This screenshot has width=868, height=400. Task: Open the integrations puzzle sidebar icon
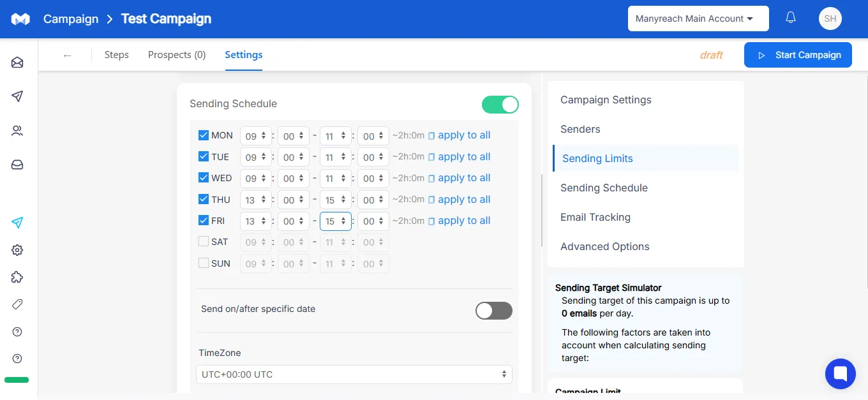tap(18, 277)
